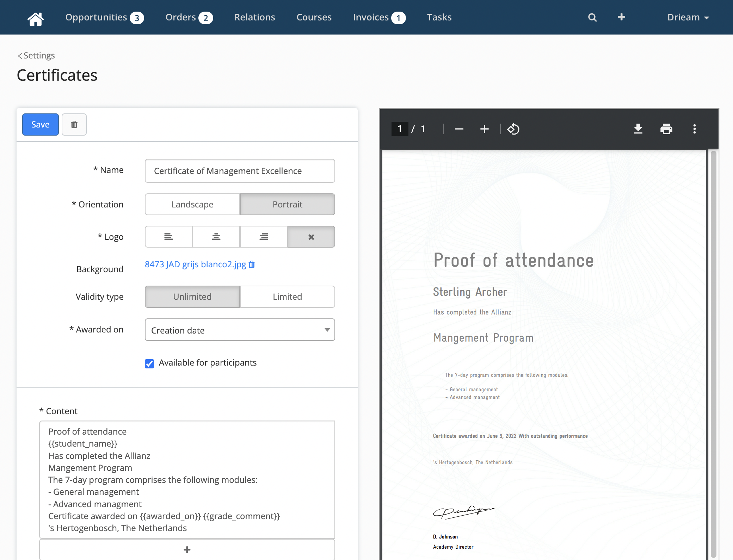The width and height of the screenshot is (733, 560).
Task: Open Invoices section
Action: (x=379, y=17)
